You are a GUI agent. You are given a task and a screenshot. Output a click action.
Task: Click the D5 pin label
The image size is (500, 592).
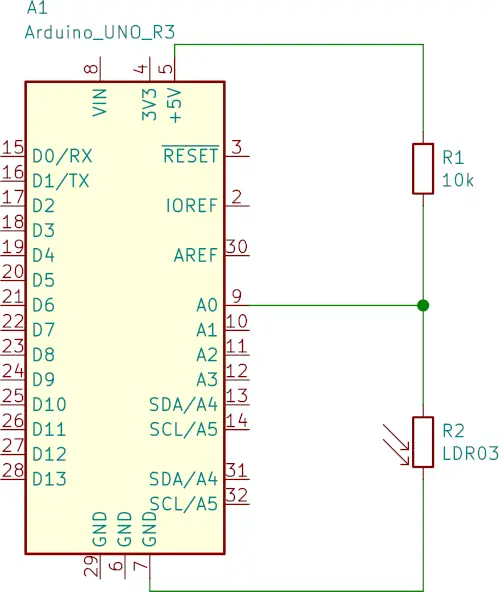click(43, 280)
